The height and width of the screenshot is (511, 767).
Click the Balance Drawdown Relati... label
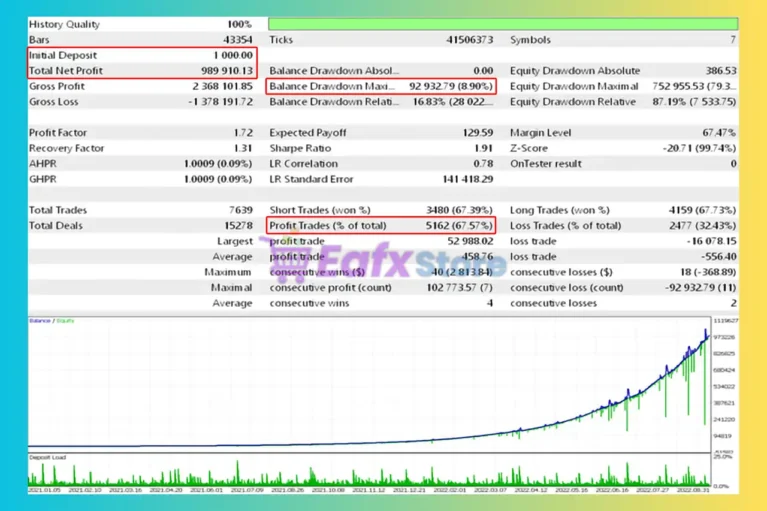tap(334, 102)
